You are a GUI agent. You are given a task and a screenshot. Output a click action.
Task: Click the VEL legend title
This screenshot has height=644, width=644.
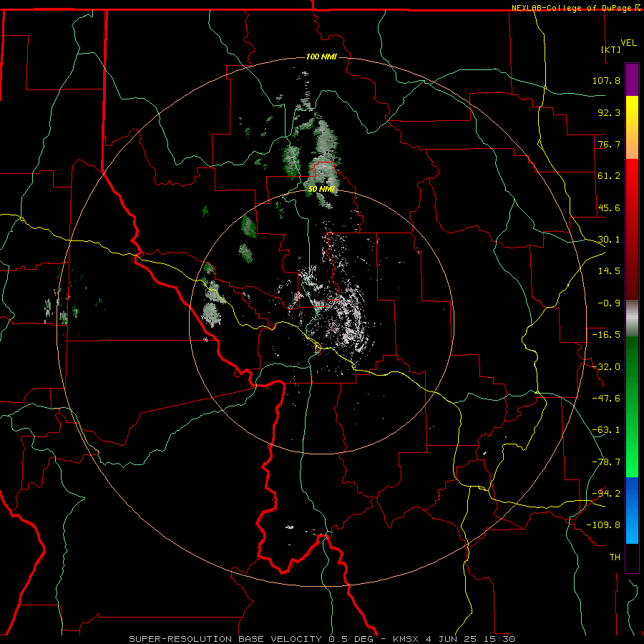(628, 43)
